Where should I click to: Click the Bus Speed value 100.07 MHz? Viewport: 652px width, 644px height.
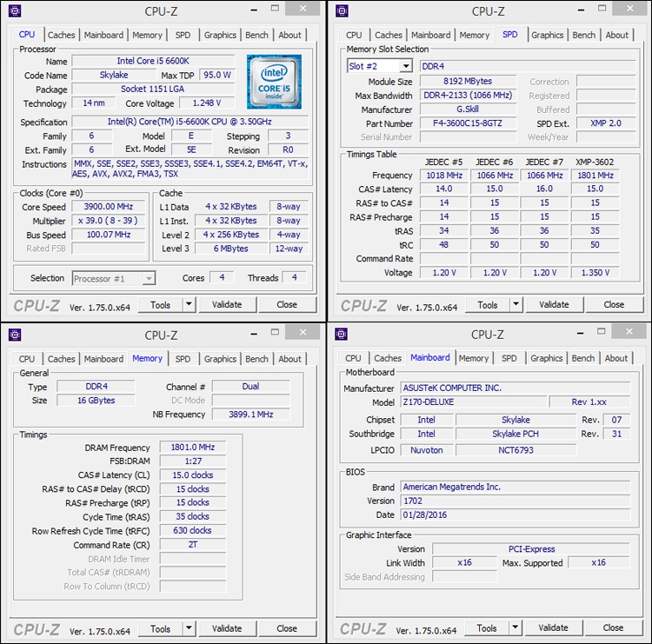(x=109, y=235)
